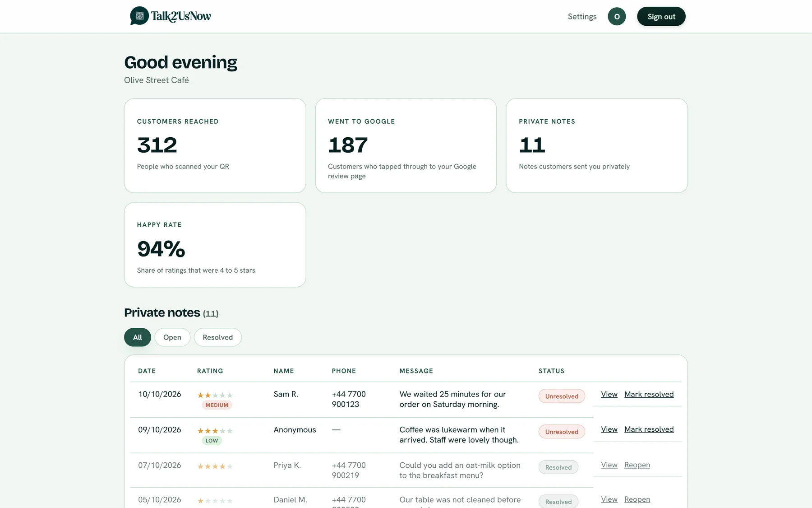Image resolution: width=812 pixels, height=508 pixels.
Task: Click Priya K.'s four-star rating
Action: tap(215, 466)
